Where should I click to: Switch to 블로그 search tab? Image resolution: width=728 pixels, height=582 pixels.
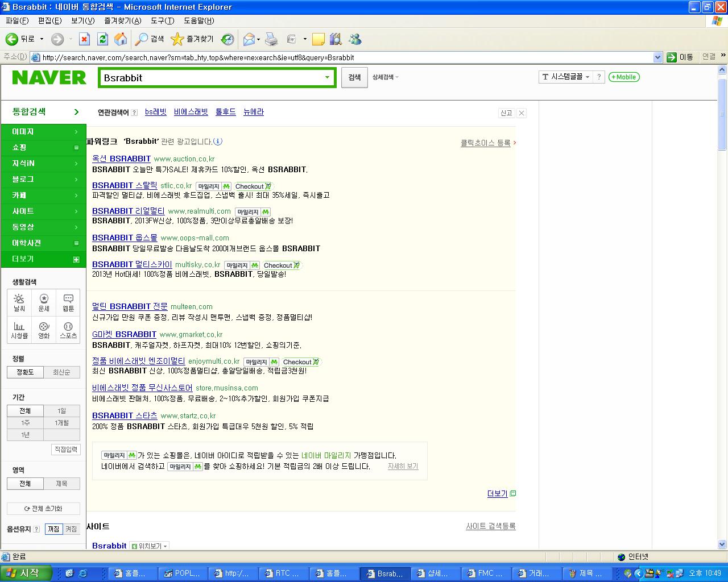pyautogui.click(x=43, y=179)
